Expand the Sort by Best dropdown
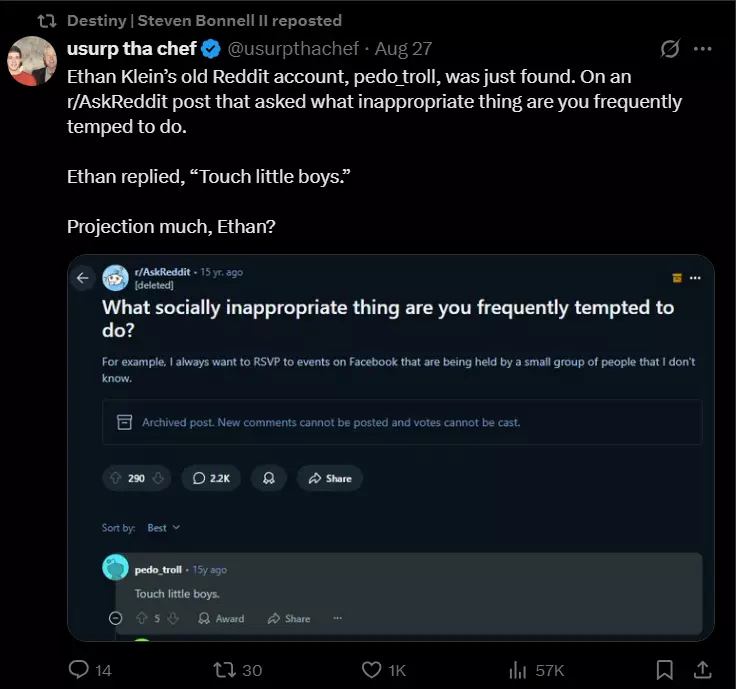The width and height of the screenshot is (736, 689). coord(162,527)
